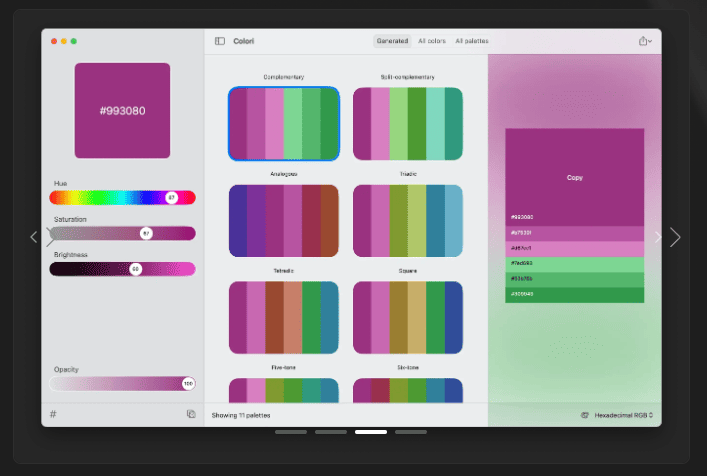This screenshot has height=476, width=707.
Task: Click the Hue label
Action: pyautogui.click(x=60, y=183)
